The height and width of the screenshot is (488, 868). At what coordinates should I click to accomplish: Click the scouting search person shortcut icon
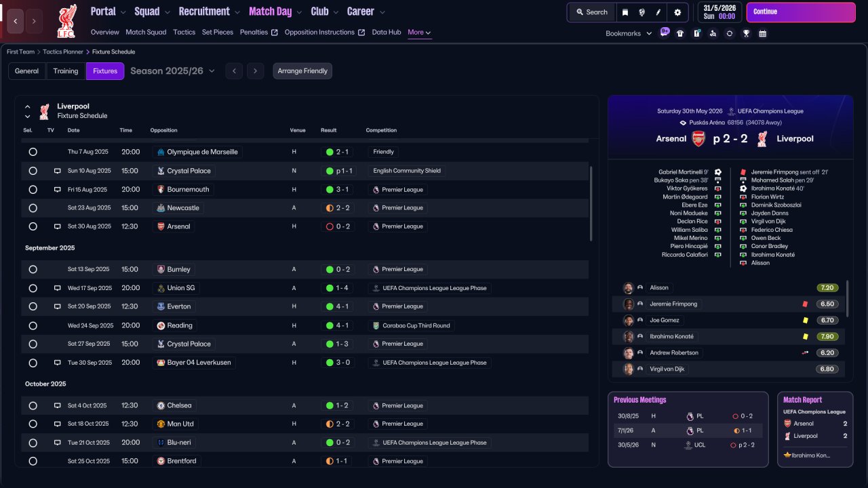(x=713, y=33)
